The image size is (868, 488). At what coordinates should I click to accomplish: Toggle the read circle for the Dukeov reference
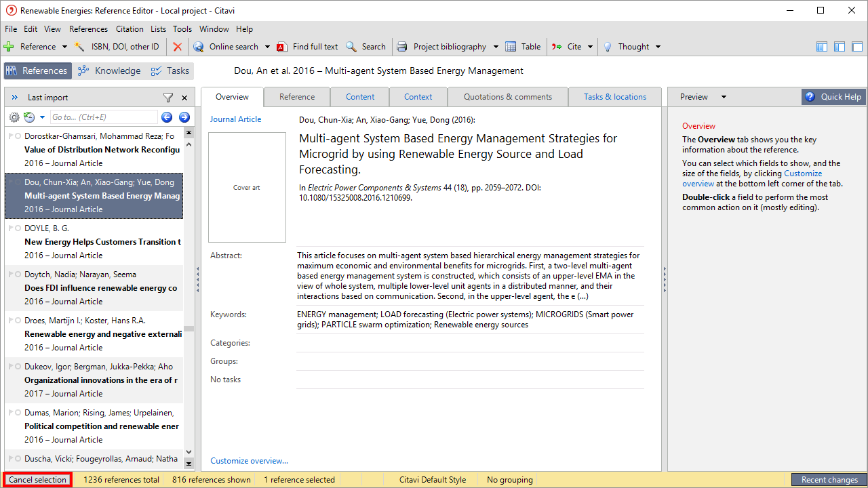(18, 367)
